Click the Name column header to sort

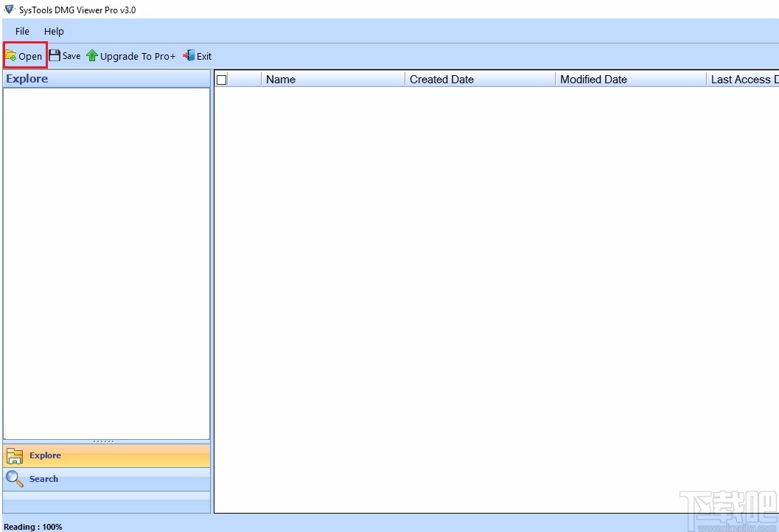(281, 79)
